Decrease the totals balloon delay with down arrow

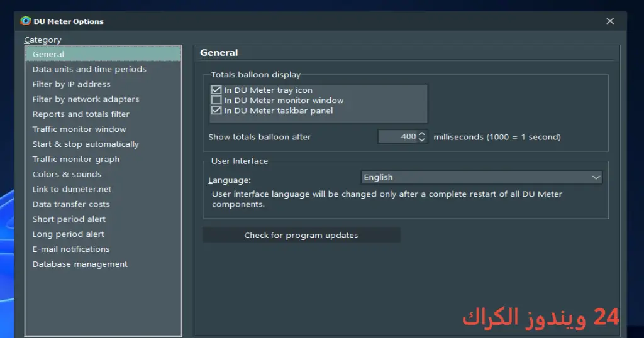422,139
